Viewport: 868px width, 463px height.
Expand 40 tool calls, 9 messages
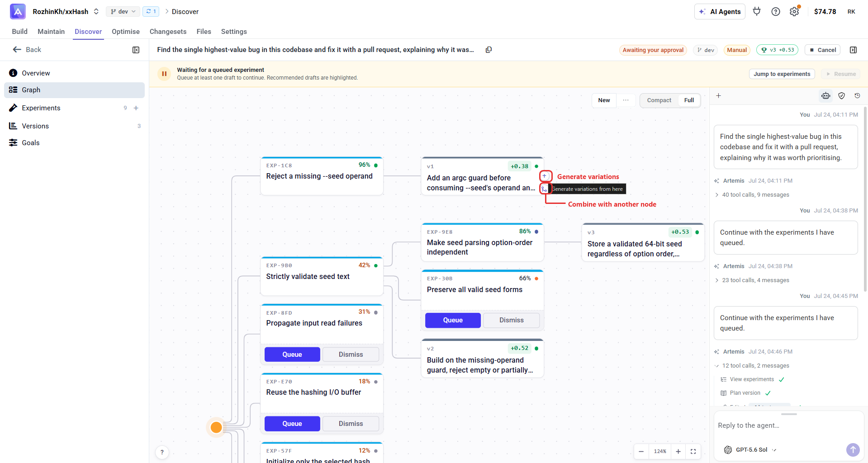752,195
